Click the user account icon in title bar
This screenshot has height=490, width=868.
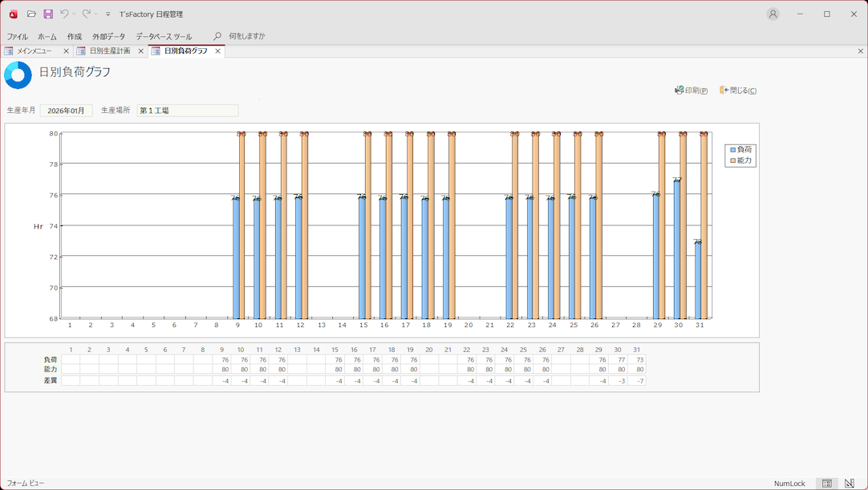773,14
